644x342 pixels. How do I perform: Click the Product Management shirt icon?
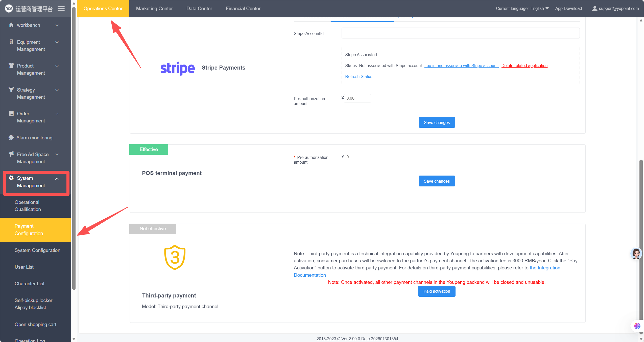click(11, 66)
